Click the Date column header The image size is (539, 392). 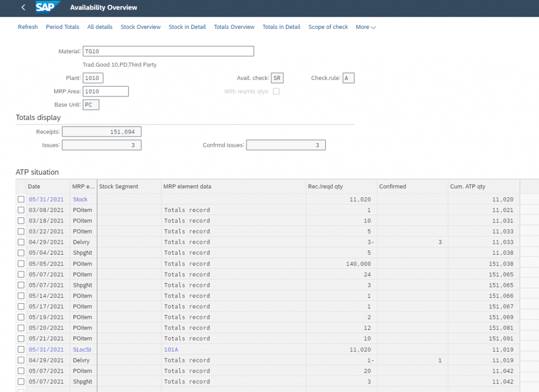point(48,187)
